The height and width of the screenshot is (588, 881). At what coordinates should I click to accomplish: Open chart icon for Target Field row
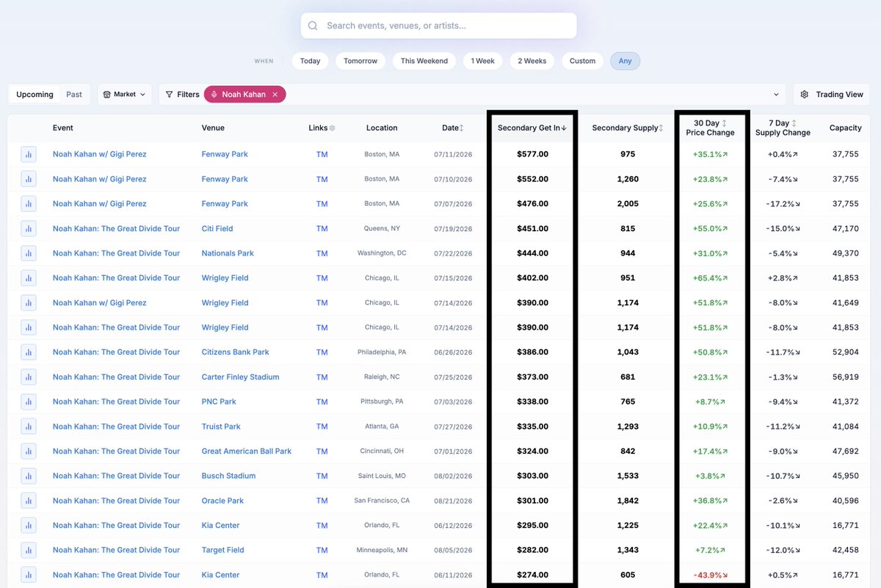29,550
